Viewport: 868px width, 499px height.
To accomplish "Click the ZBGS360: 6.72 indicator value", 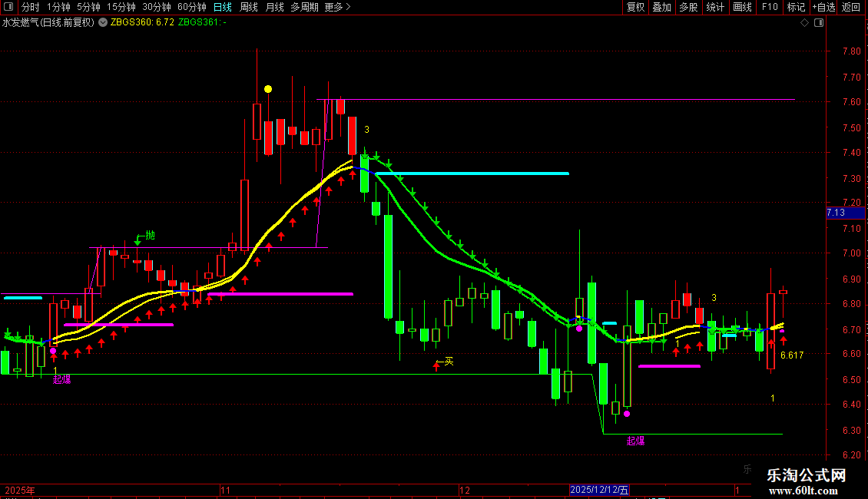I will tap(142, 22).
